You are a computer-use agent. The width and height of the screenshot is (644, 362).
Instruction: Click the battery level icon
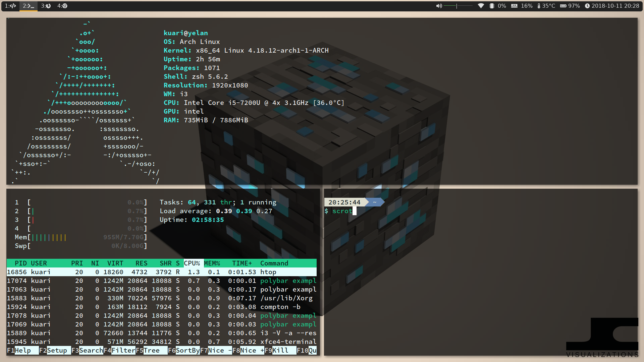point(563,6)
